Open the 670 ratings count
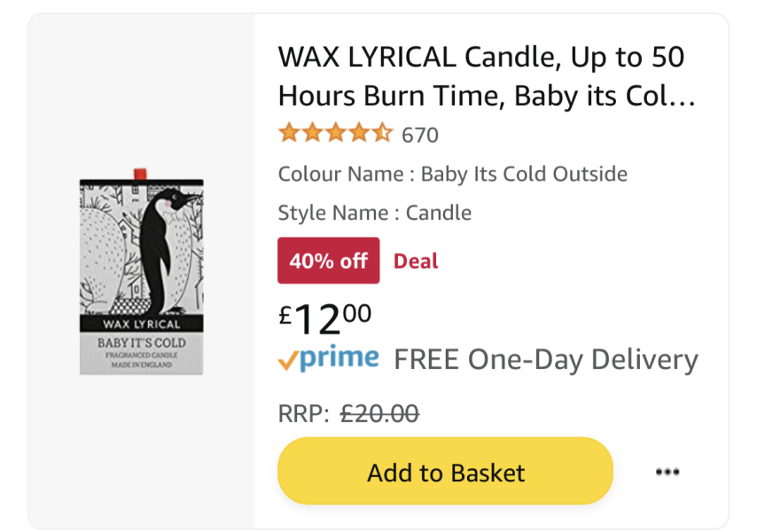The image size is (757, 532). click(420, 135)
